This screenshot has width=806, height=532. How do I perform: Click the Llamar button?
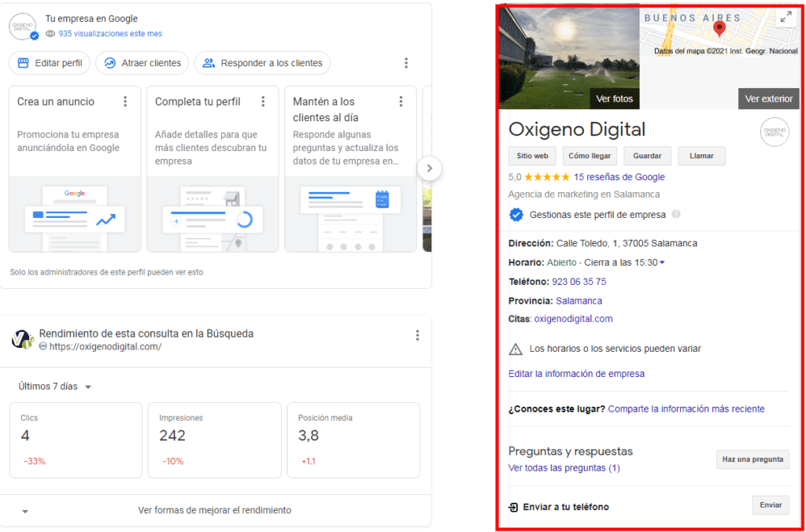click(x=701, y=156)
